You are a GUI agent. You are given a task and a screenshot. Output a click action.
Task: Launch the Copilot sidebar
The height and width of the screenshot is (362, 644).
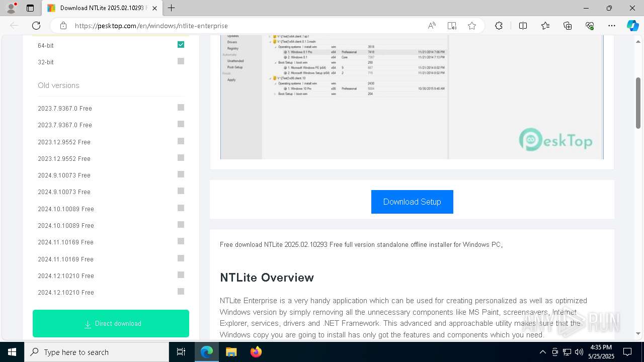(632, 26)
